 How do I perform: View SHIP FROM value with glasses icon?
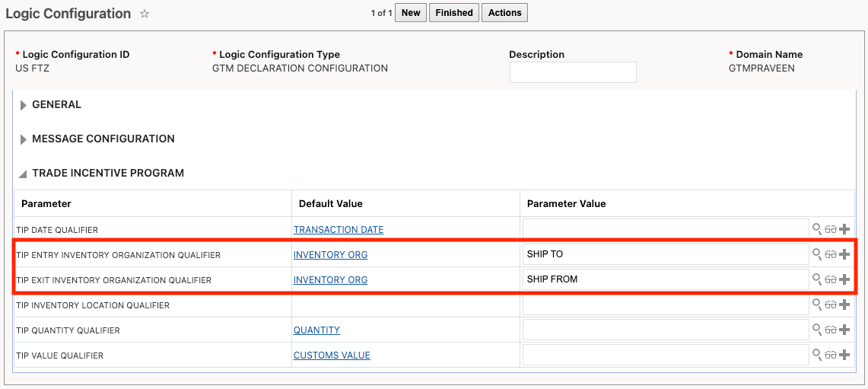(x=831, y=279)
